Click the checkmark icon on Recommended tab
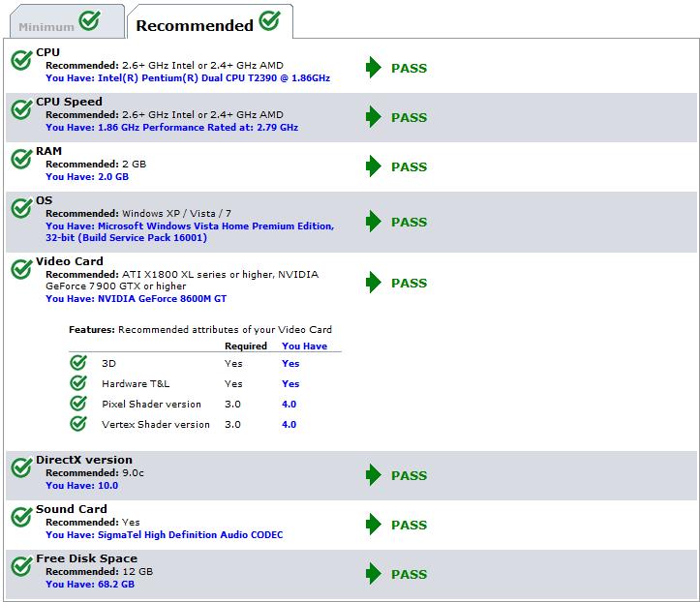This screenshot has height=602, width=700. pyautogui.click(x=270, y=20)
